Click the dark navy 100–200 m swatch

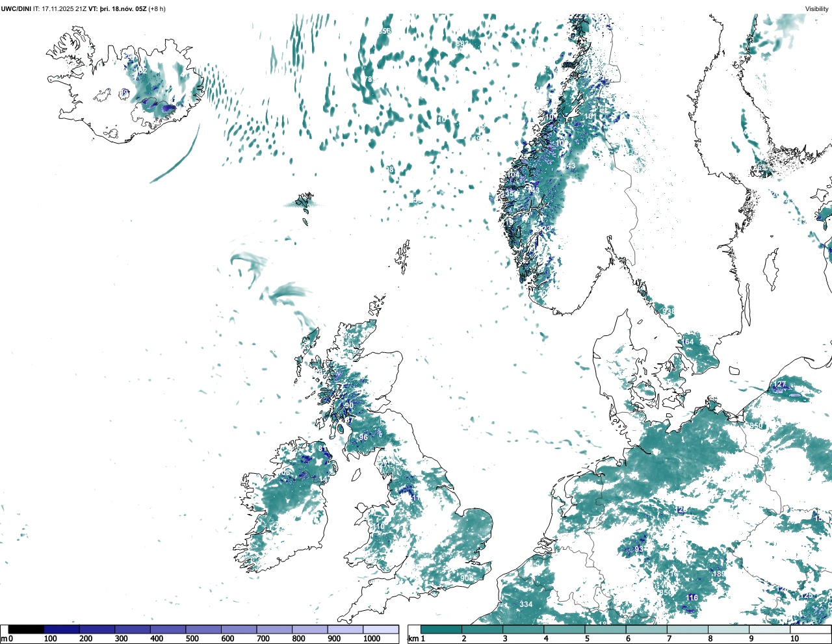tap(62, 629)
